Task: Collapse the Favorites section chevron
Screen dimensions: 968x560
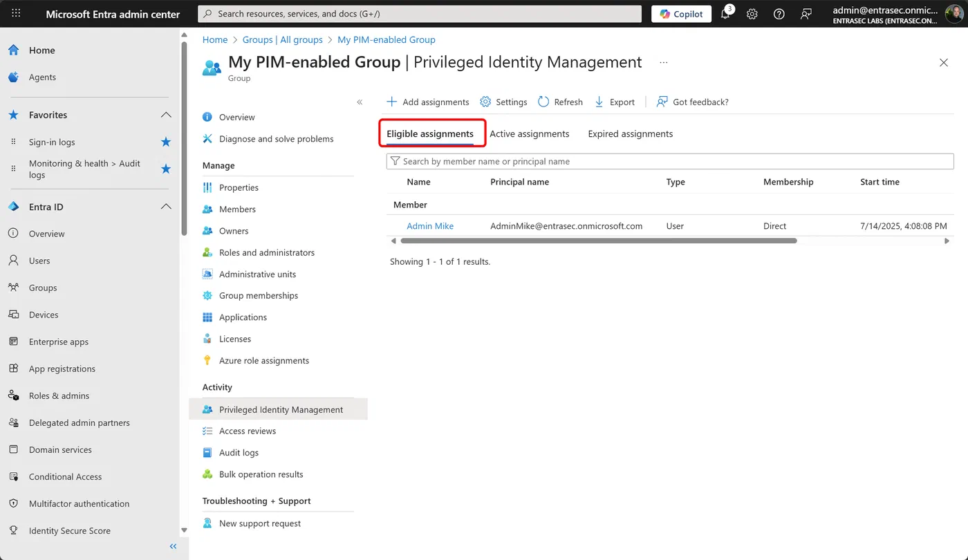Action: pyautogui.click(x=165, y=115)
